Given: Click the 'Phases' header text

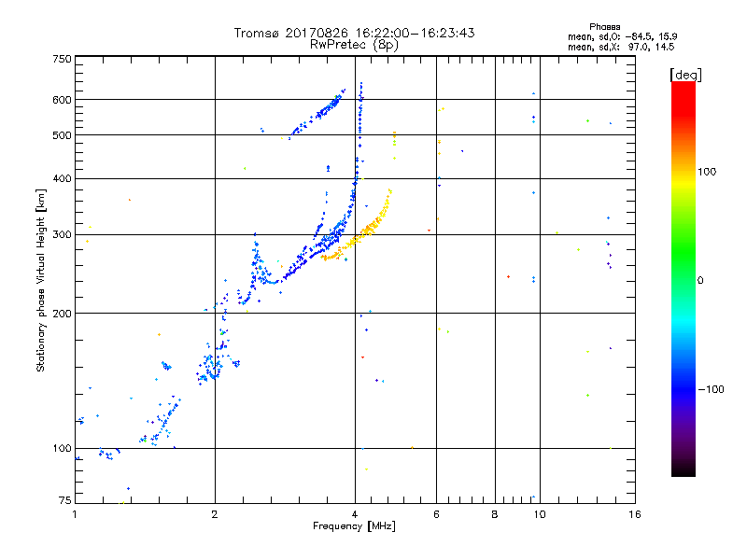Looking at the screenshot, I should pos(604,27).
